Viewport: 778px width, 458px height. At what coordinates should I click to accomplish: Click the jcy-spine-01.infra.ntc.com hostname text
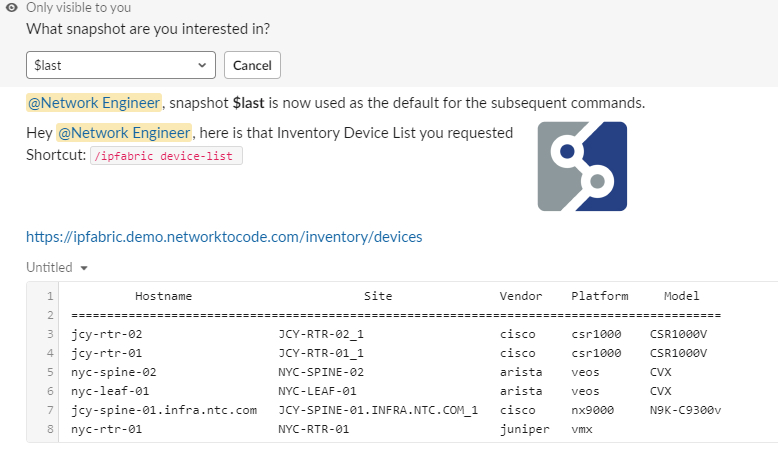[164, 410]
